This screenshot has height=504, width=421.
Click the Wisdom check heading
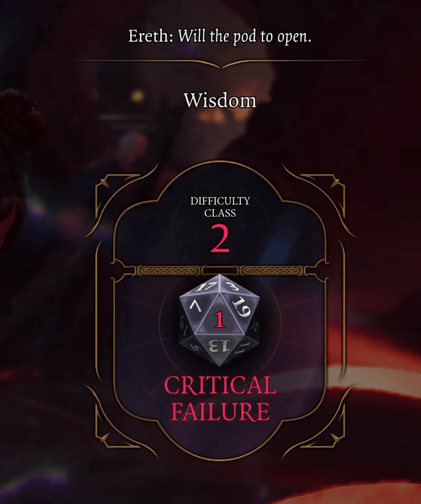220,100
